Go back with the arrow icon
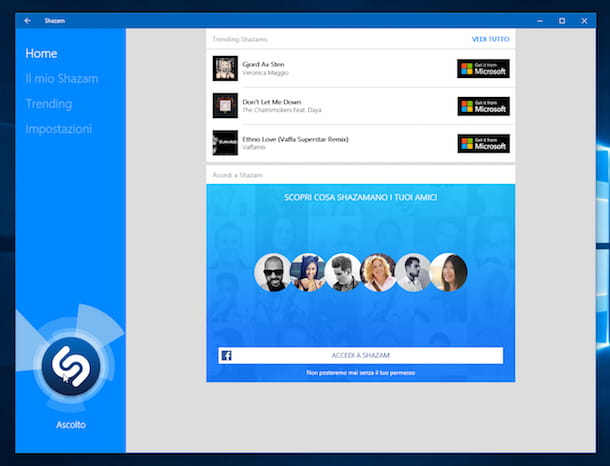The image size is (610, 466). 27,21
